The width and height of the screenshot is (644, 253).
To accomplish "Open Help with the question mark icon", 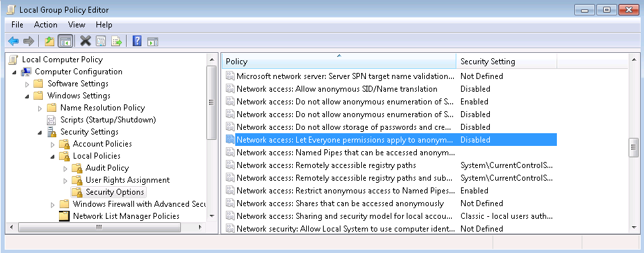I will (137, 41).
